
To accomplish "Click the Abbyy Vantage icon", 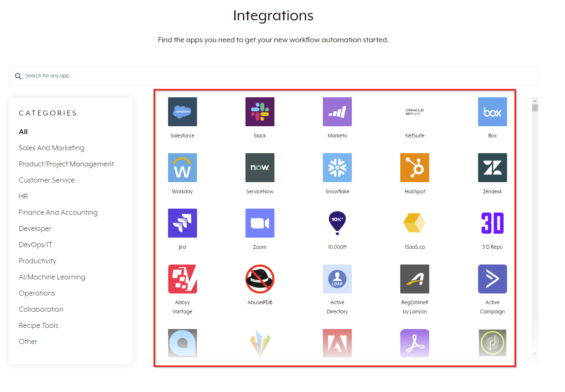I will [182, 279].
